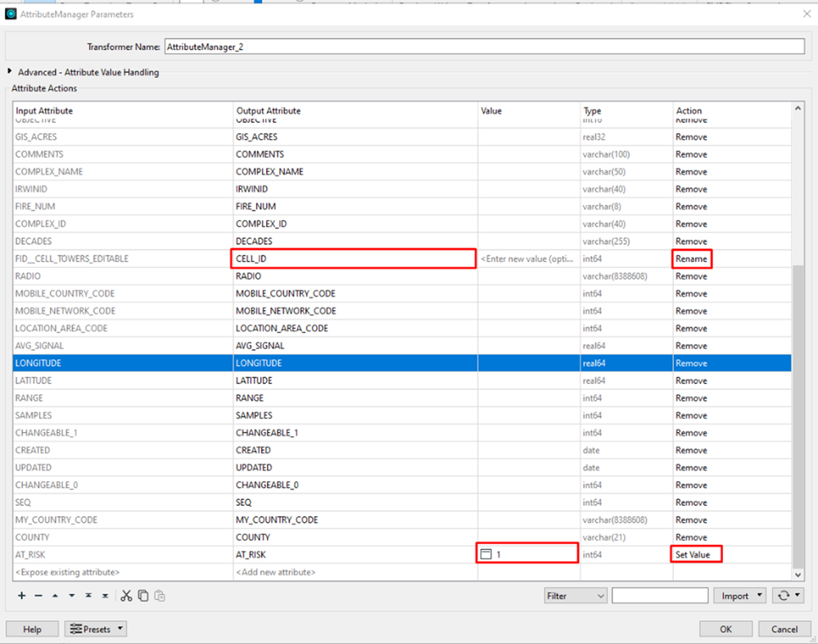Viewport: 818px width, 644px height.
Task: Select the CREATED input attribute row
Action: click(123, 450)
